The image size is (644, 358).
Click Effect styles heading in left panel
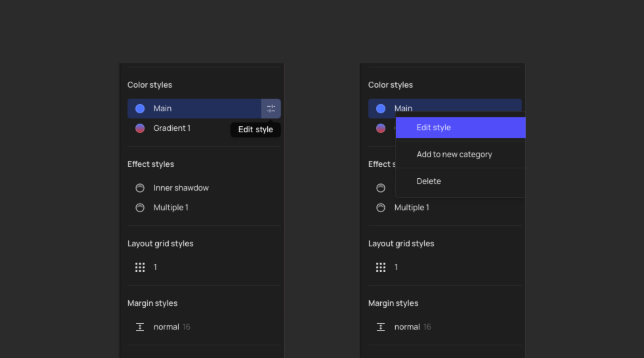click(151, 164)
